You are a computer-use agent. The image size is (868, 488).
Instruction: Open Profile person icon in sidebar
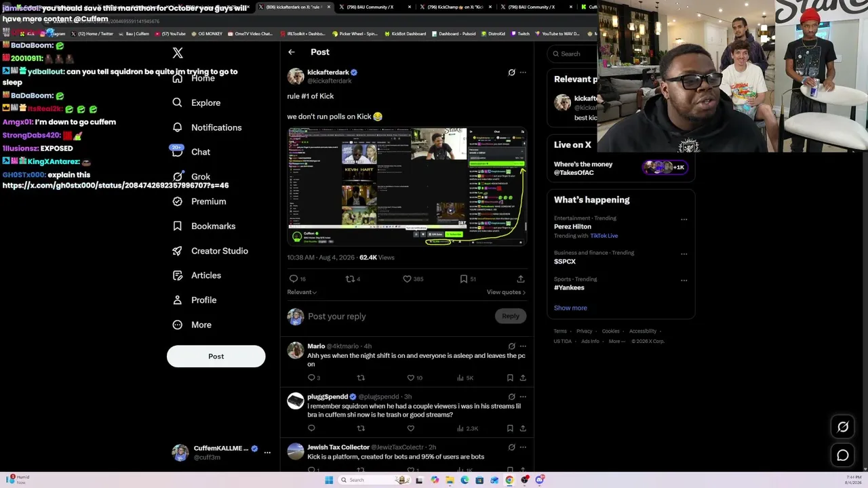[x=178, y=300]
